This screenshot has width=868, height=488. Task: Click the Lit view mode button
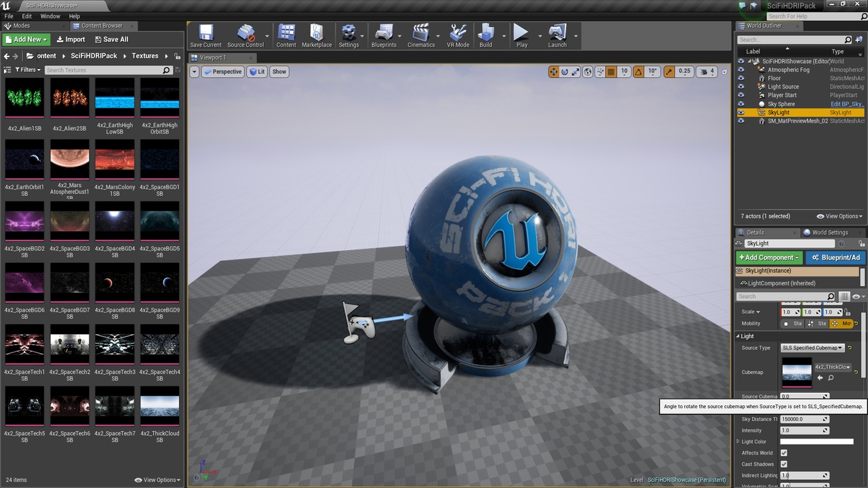pos(257,71)
